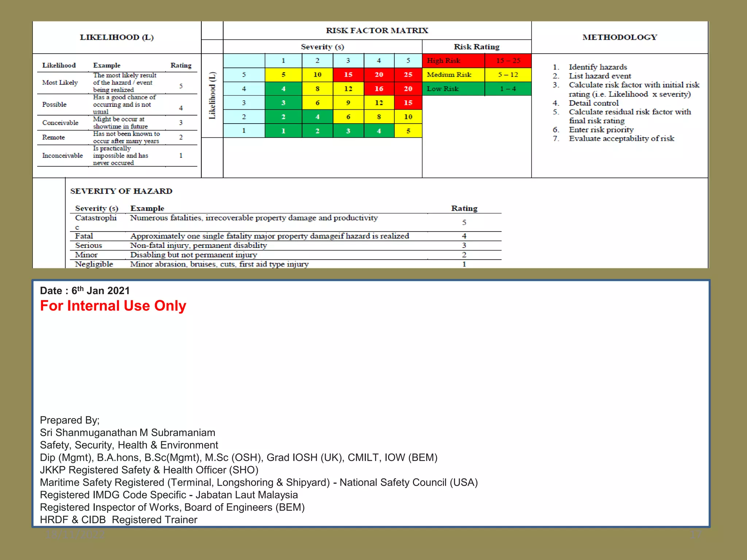Screen dimensions: 747x560
Task: Click the green Low Risk legend cell
Action: click(x=453, y=89)
